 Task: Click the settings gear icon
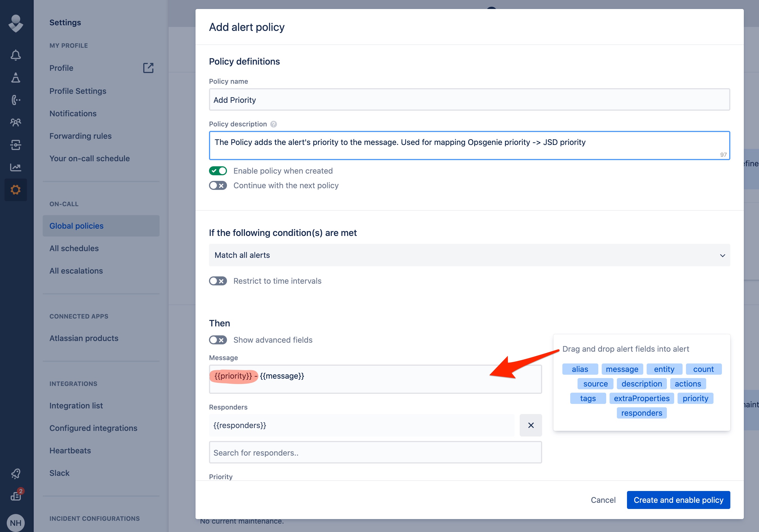(x=15, y=190)
